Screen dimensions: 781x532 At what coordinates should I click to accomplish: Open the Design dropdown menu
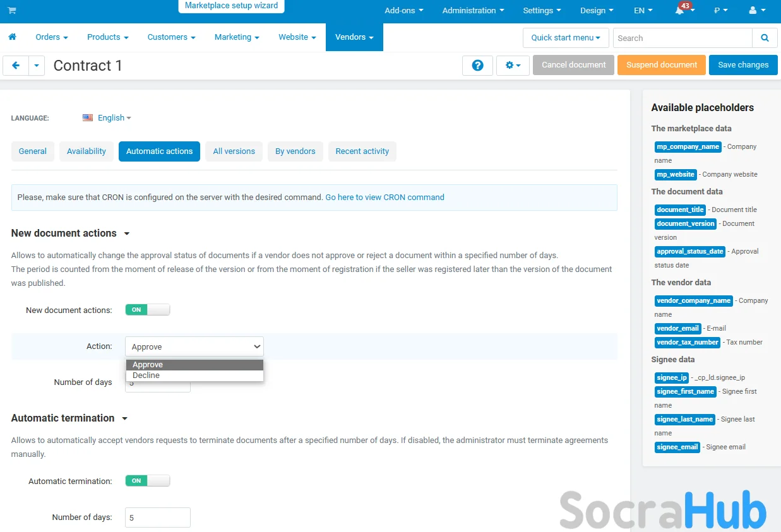coord(597,11)
